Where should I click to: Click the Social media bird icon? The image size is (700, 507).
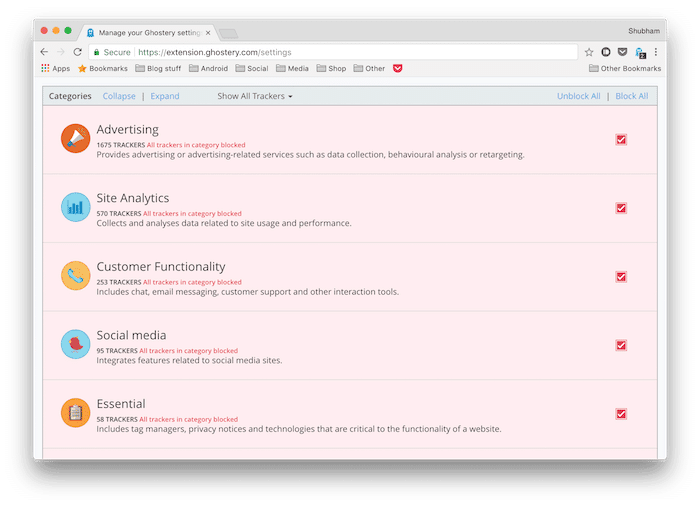(x=75, y=345)
